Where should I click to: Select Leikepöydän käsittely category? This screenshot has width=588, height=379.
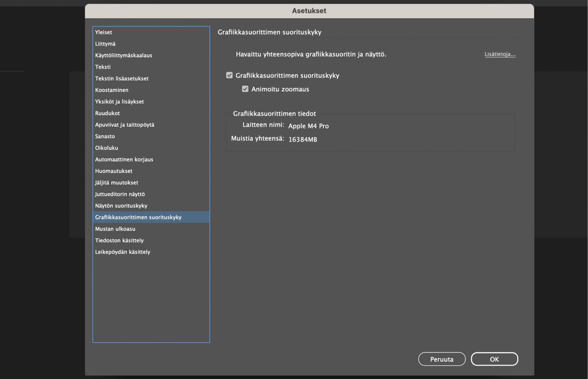click(x=123, y=252)
